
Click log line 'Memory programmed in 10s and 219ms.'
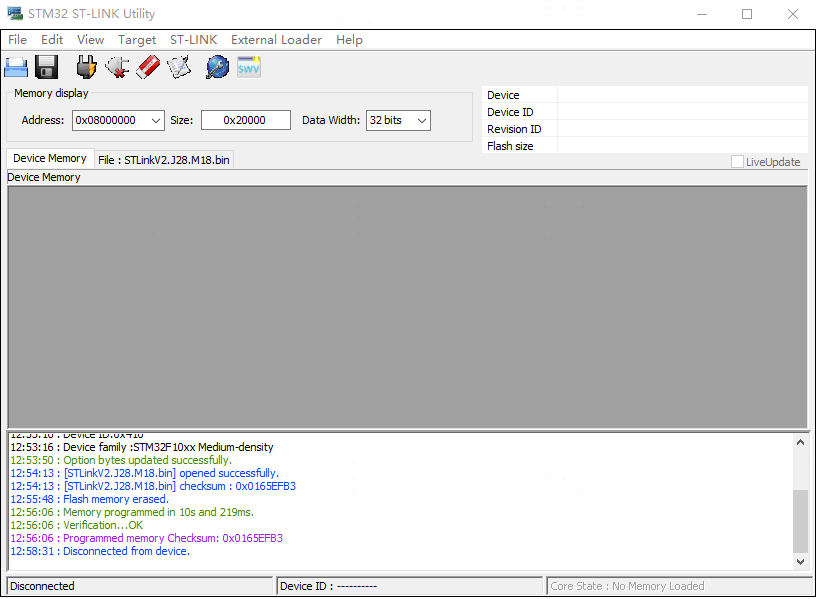pos(132,512)
